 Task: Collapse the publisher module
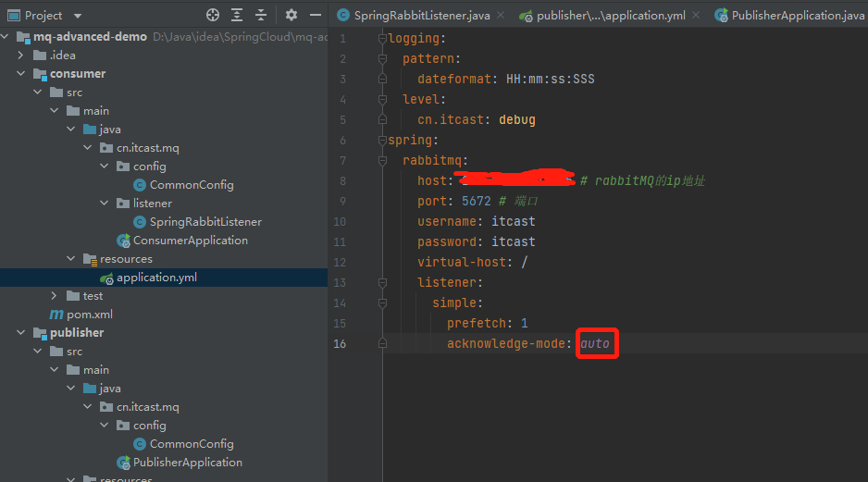[20, 332]
